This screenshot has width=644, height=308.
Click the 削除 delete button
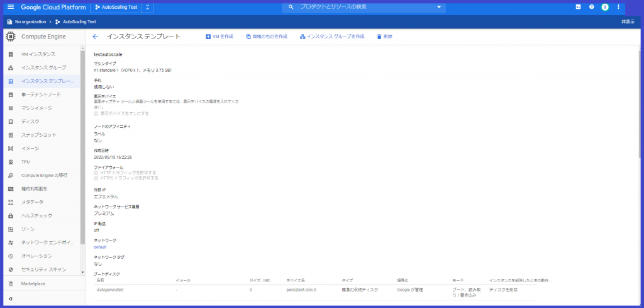[x=384, y=37]
